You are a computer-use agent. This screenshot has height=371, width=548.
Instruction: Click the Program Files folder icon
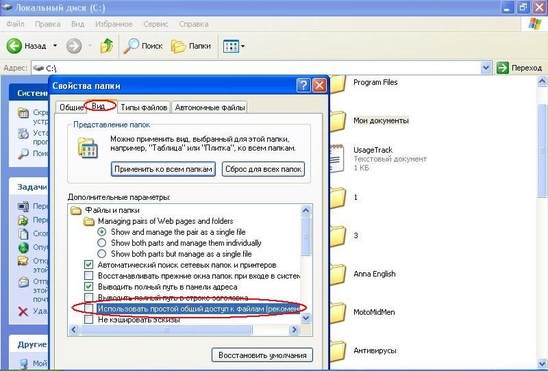pyautogui.click(x=338, y=84)
